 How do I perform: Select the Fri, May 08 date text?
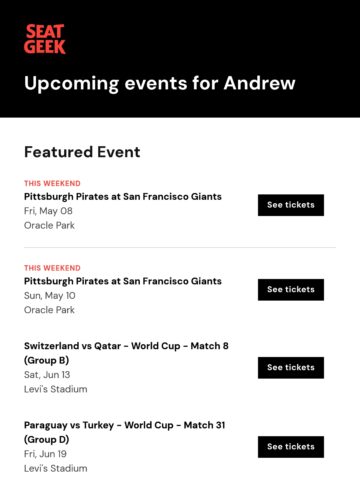click(48, 211)
